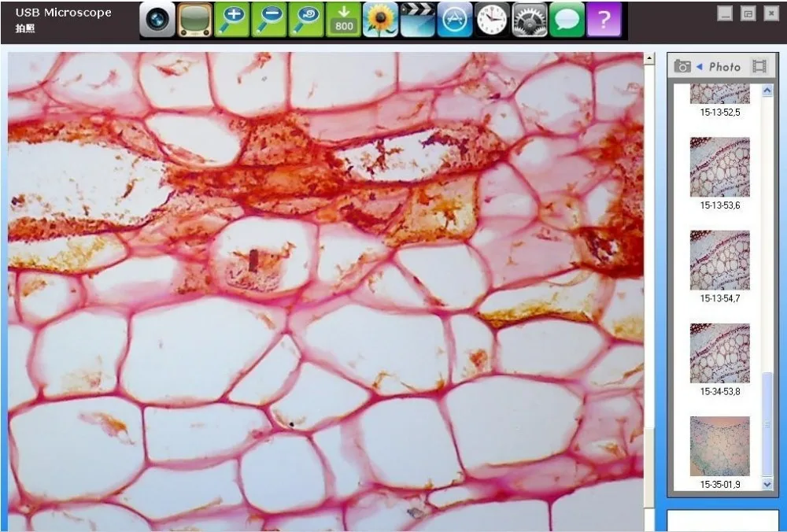Click the photo list scroll up arrow
787x532 pixels.
point(767,91)
